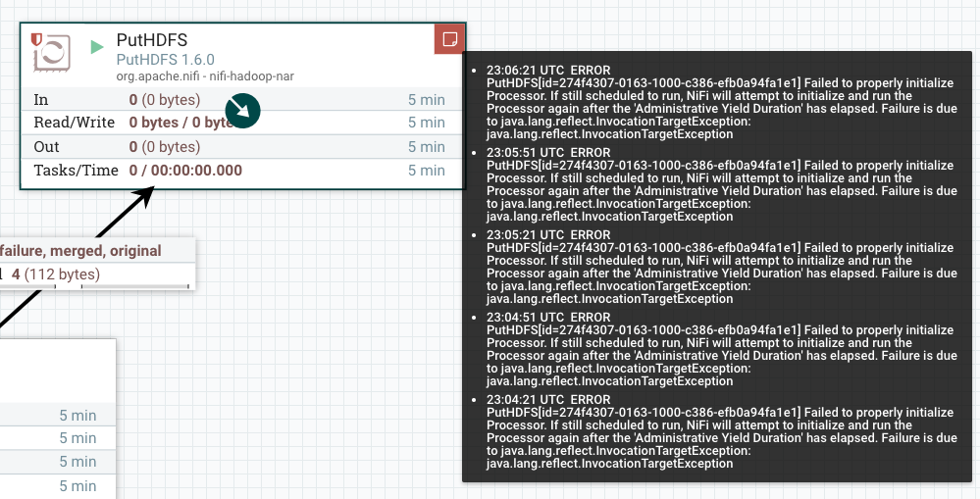Screen dimensions: 980x499
Task: Click the 23:06:21 UTC ERROR bulletin entry
Action: point(721,102)
